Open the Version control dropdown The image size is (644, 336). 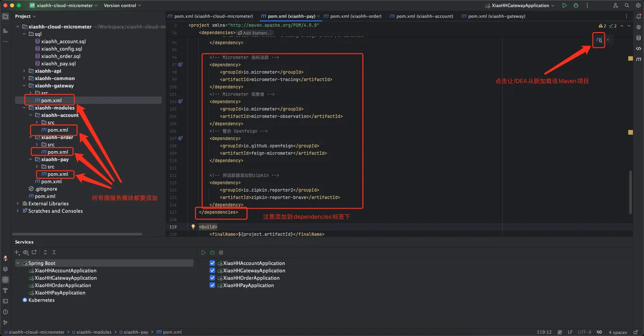pos(122,6)
